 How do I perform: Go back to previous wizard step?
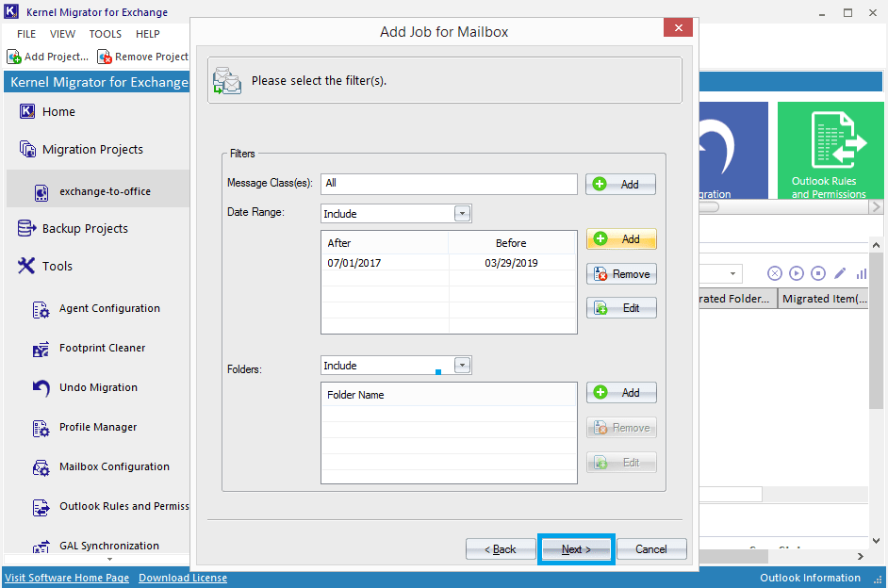[501, 549]
